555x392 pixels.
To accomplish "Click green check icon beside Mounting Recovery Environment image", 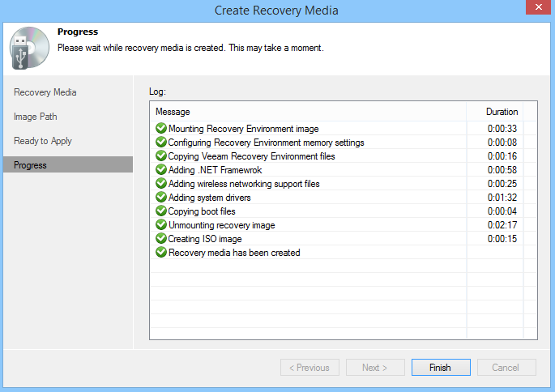I will pyautogui.click(x=161, y=128).
